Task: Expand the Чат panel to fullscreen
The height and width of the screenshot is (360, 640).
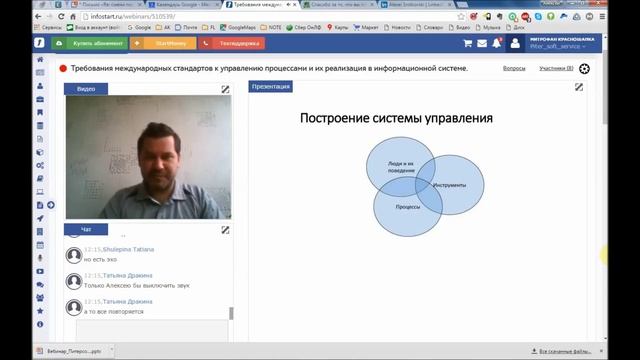Action: click(225, 230)
